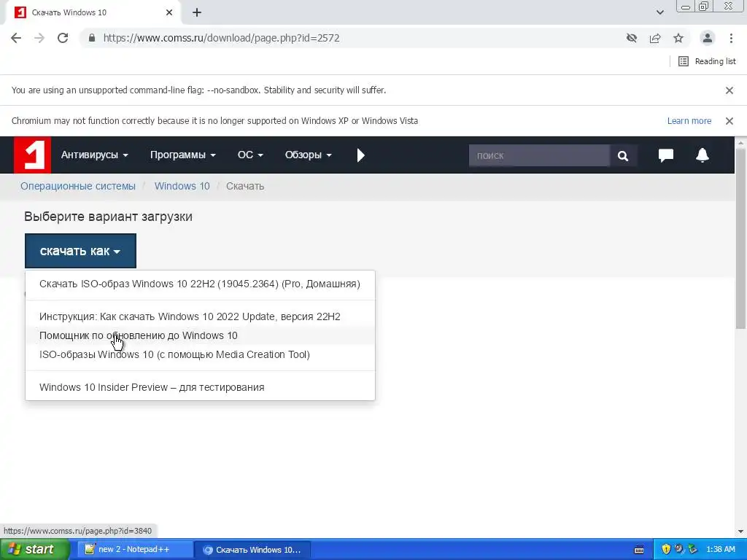The width and height of the screenshot is (747, 560).
Task: Click the white arrow to show more menu items
Action: 360,155
